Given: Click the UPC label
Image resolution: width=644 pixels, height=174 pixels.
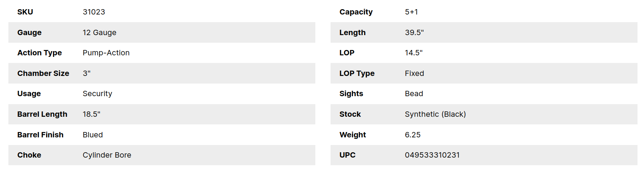Looking at the screenshot, I should click(347, 155).
